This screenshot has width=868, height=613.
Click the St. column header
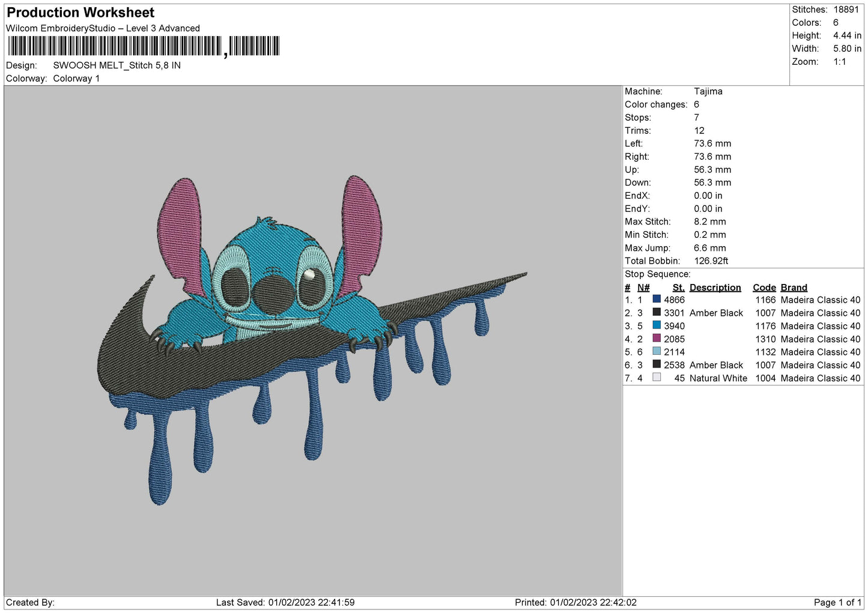click(x=678, y=288)
